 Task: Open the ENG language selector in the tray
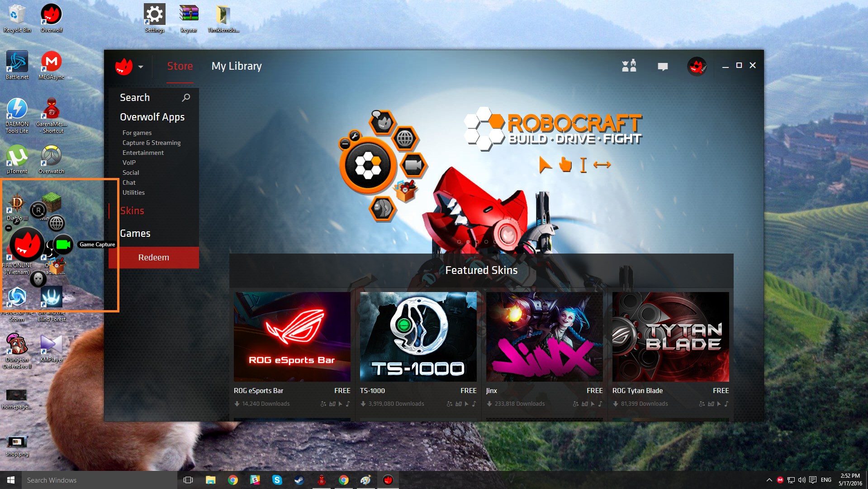pyautogui.click(x=826, y=480)
